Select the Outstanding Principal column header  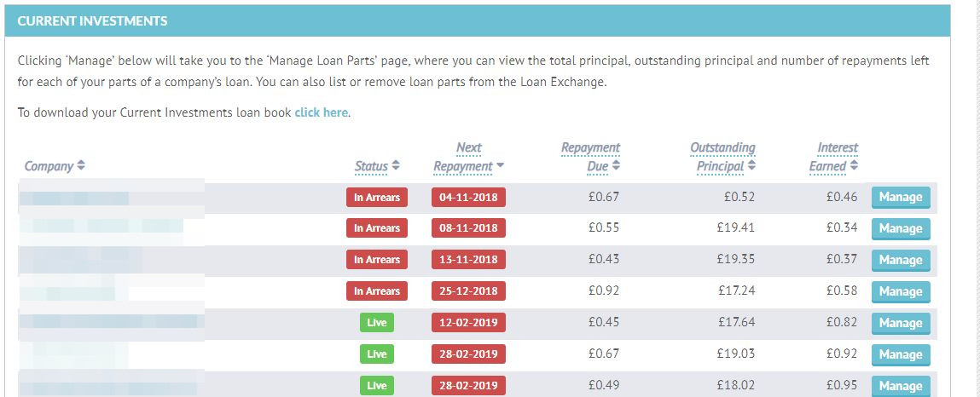[721, 157]
